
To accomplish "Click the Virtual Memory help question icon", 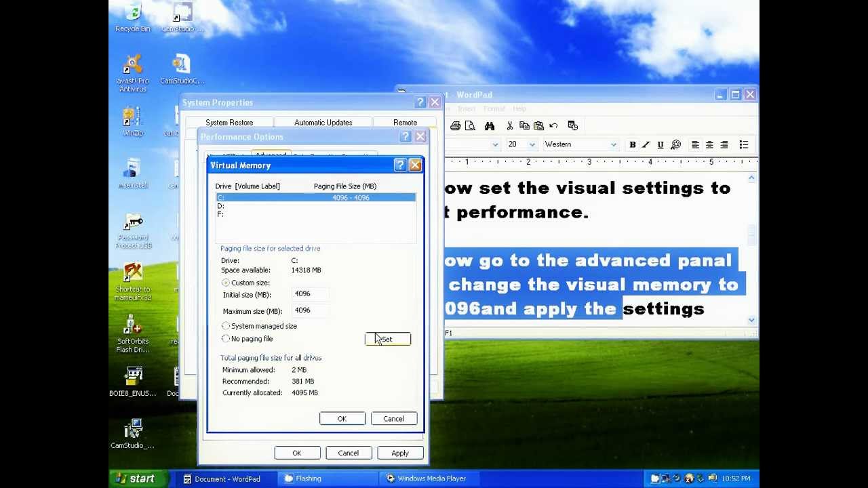I will click(x=399, y=165).
